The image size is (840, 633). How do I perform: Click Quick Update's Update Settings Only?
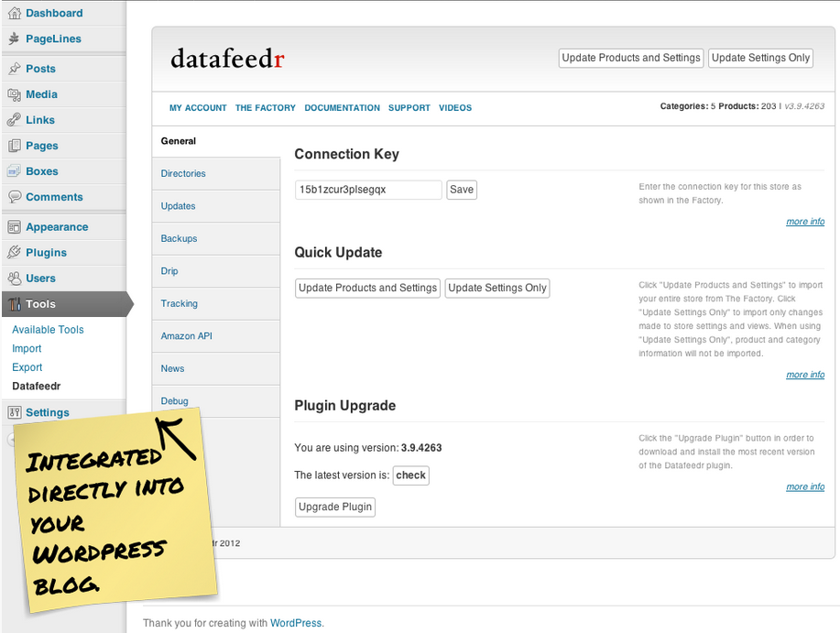pyautogui.click(x=497, y=289)
